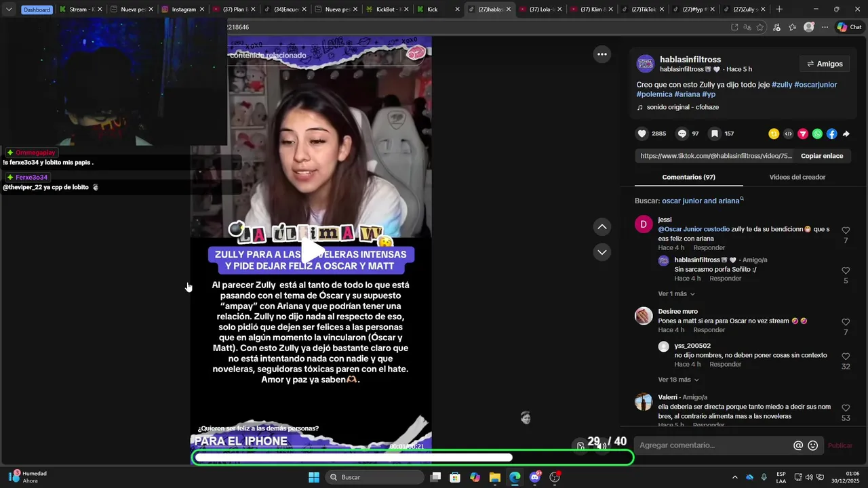Viewport: 868px width, 488px height.
Task: Mute video with the speaker icon
Action: [x=601, y=446]
